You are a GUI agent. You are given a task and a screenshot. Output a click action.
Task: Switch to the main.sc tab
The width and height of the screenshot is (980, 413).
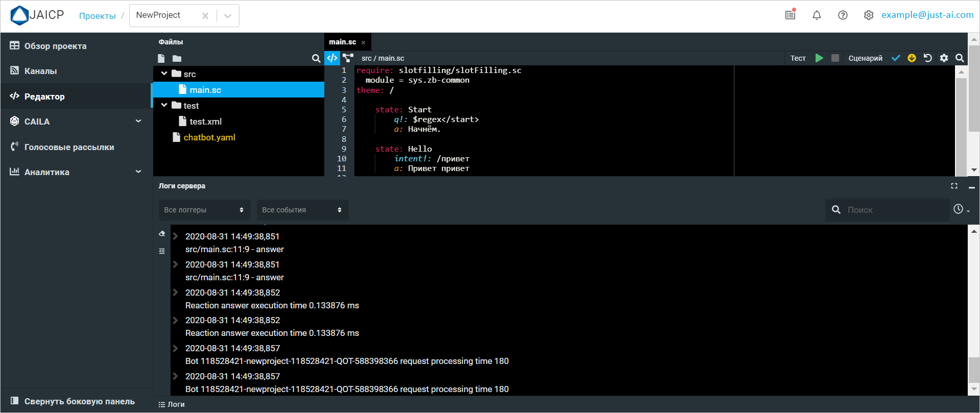[x=342, y=42]
